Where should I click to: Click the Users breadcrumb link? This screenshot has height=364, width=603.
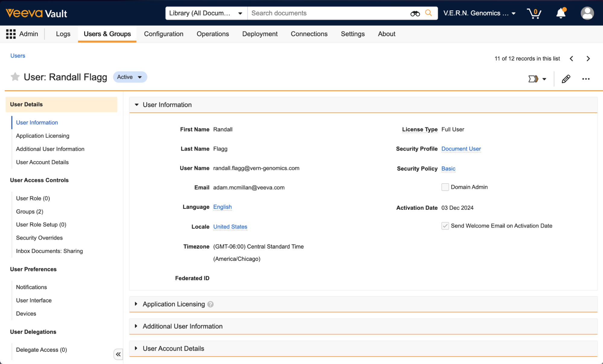18,56
